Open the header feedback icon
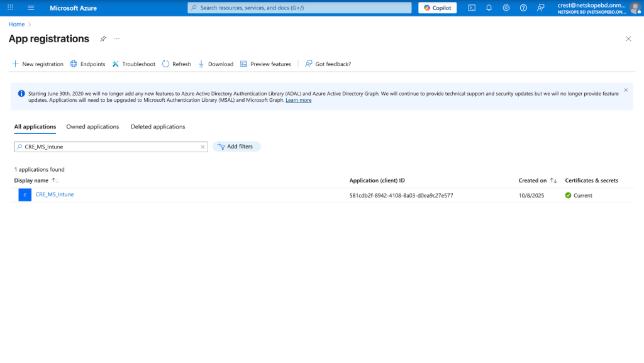Image resolution: width=644 pixels, height=363 pixels. [540, 8]
